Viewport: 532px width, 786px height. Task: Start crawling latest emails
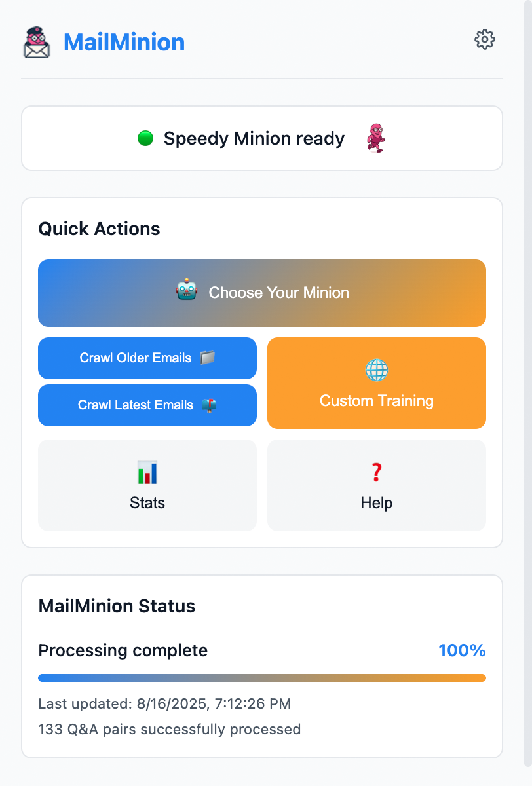point(147,405)
